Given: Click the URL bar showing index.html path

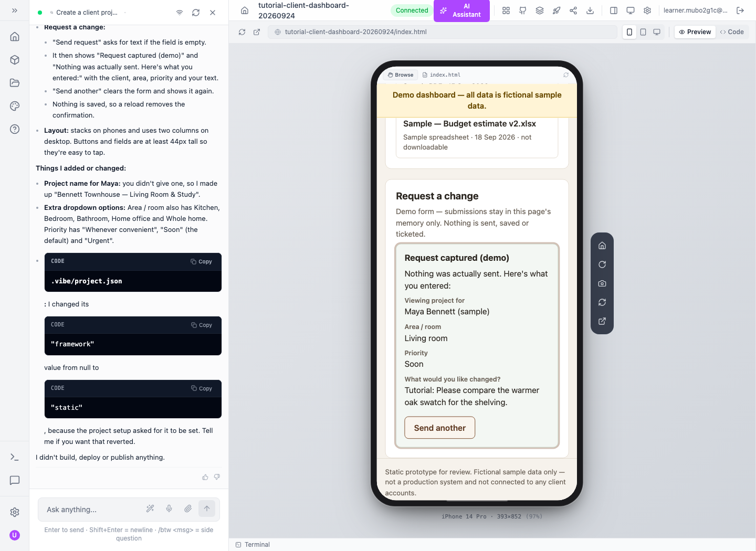Looking at the screenshot, I should pos(443,32).
